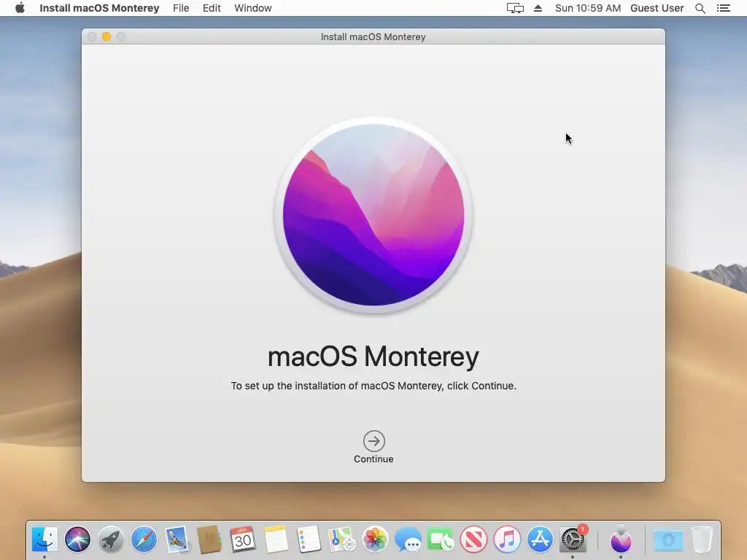
Task: Open News icon in Dock
Action: [474, 540]
